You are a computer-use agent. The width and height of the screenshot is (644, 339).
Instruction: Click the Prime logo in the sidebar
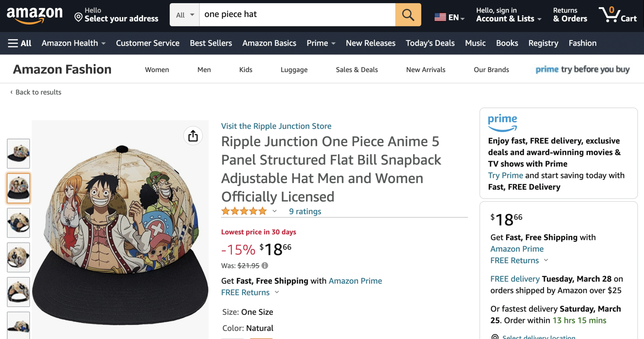pos(502,123)
